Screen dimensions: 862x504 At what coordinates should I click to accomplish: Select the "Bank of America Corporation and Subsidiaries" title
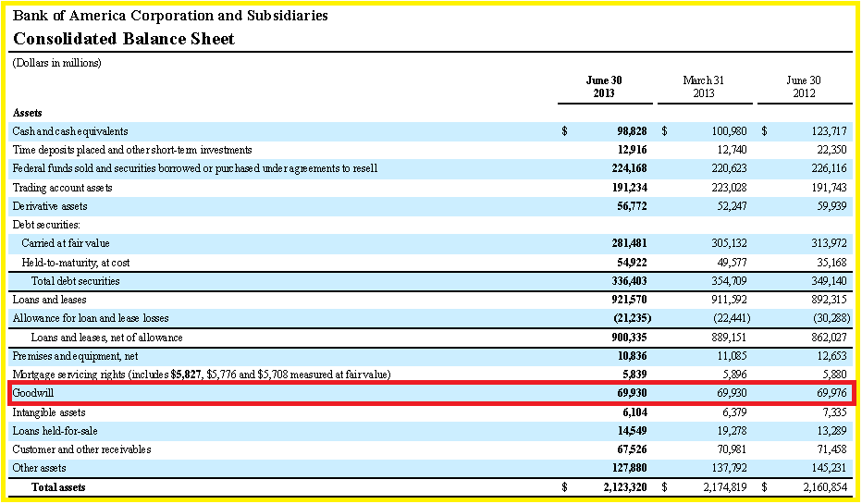coord(170,16)
